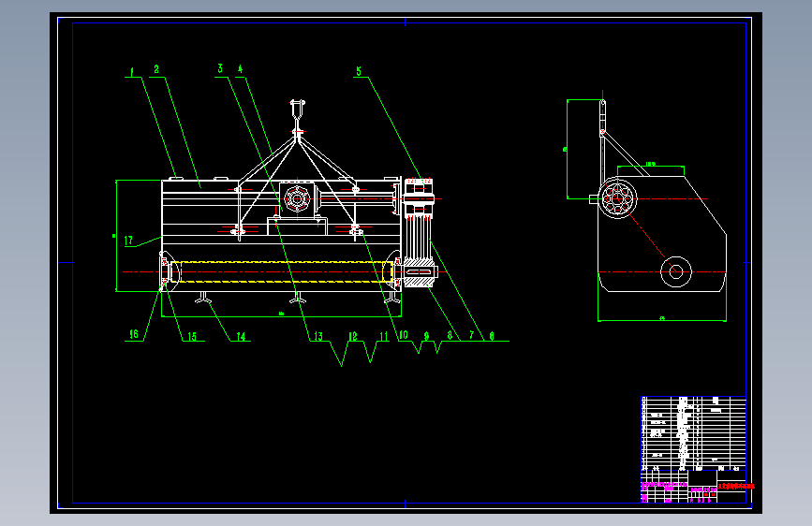Click part callout number 5
The width and height of the screenshot is (812, 526).
[x=359, y=71]
